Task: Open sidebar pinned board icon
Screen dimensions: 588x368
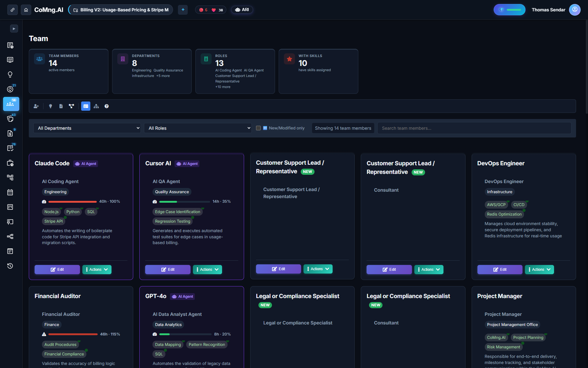Action: click(10, 222)
